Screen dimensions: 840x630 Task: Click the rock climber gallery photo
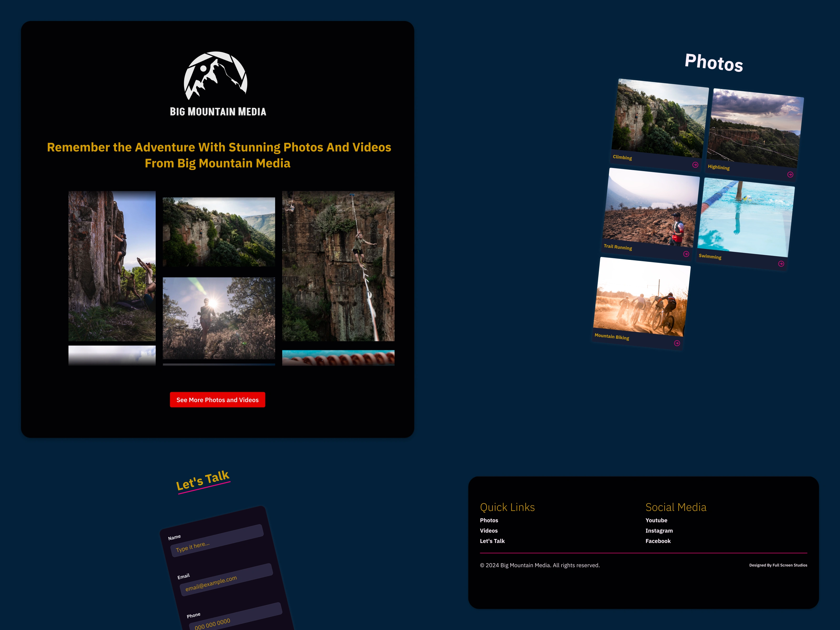click(x=112, y=266)
